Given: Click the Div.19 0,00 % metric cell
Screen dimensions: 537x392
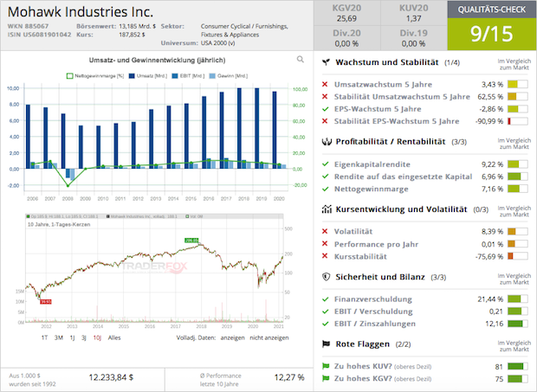Looking at the screenshot, I should tap(414, 38).
